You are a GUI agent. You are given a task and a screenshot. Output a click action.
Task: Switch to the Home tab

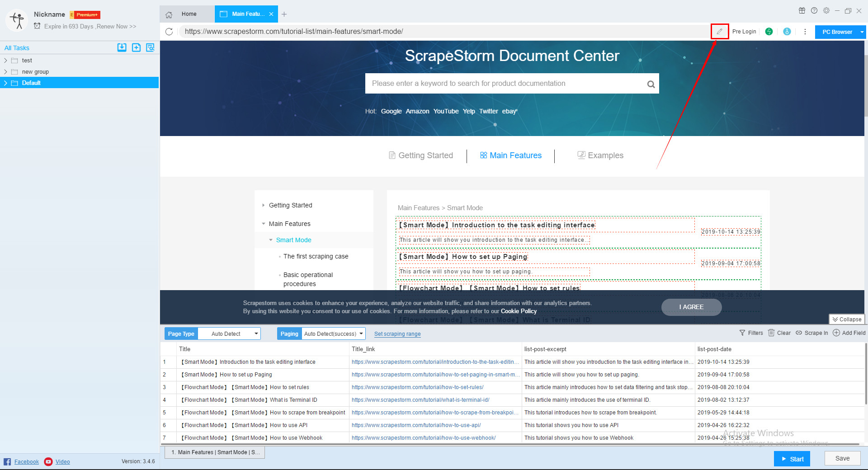click(187, 14)
